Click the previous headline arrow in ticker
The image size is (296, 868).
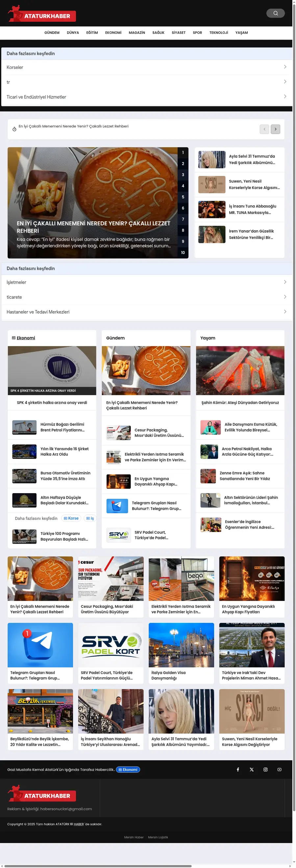[x=264, y=129]
